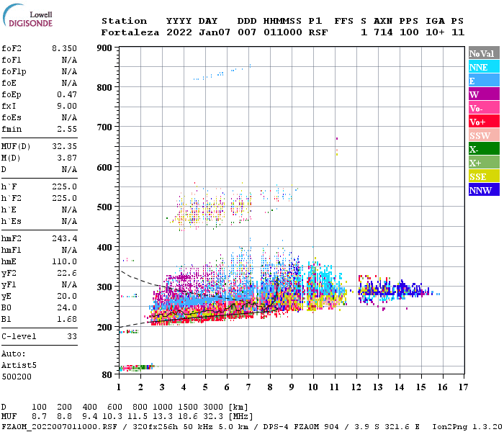This screenshot has height=432, width=504.
Task: Click the yF2 value 22.6
Action: (x=67, y=273)
